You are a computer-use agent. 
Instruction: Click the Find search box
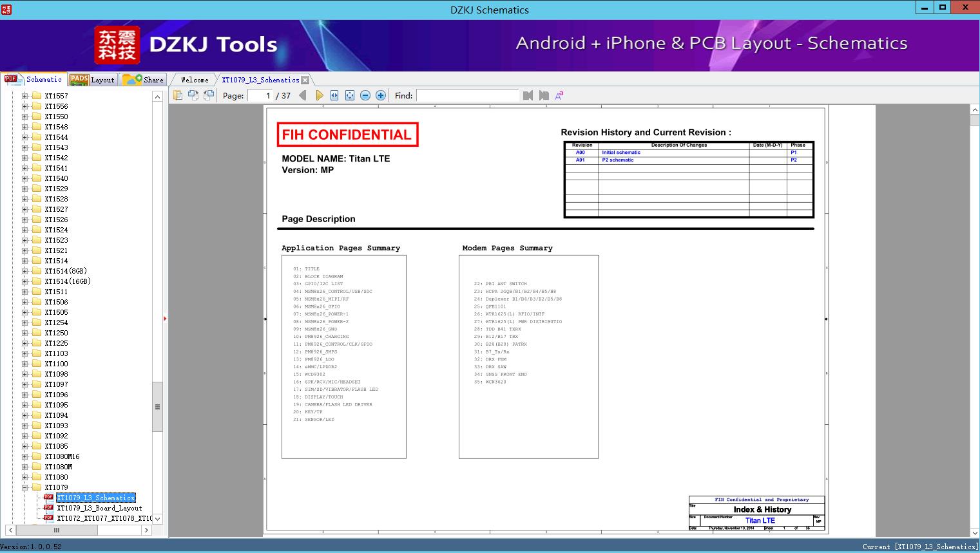click(467, 95)
